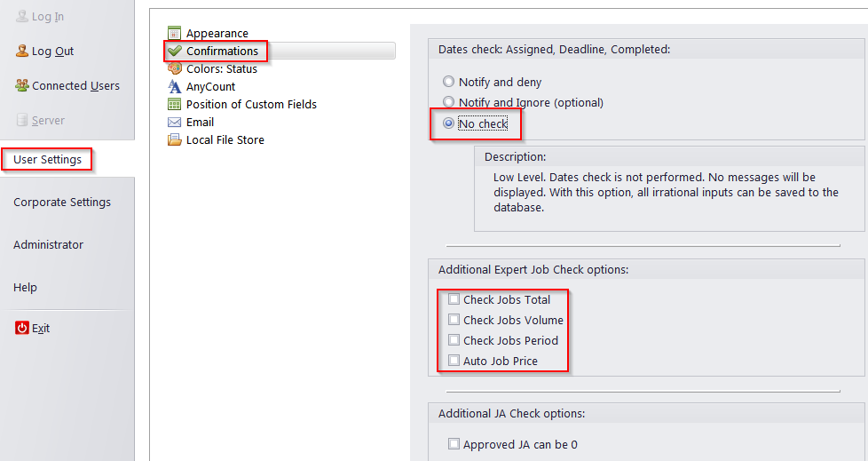This screenshot has width=868, height=461.
Task: Click the red Exit power icon
Action: click(21, 328)
